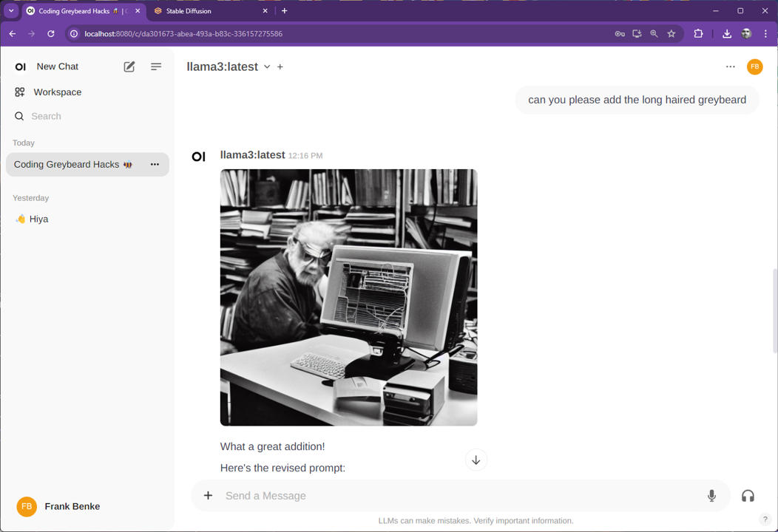Open the Workspace section
778x532 pixels.
(57, 92)
